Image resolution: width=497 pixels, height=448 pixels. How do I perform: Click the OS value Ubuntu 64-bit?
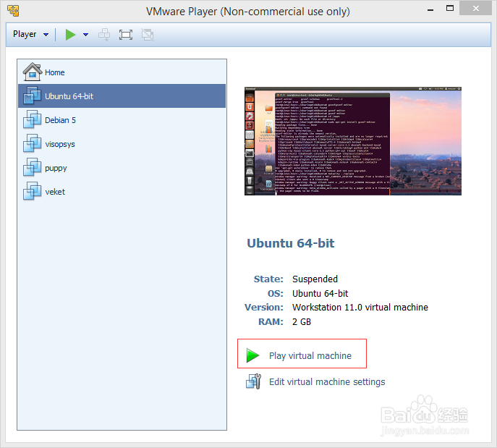click(320, 294)
